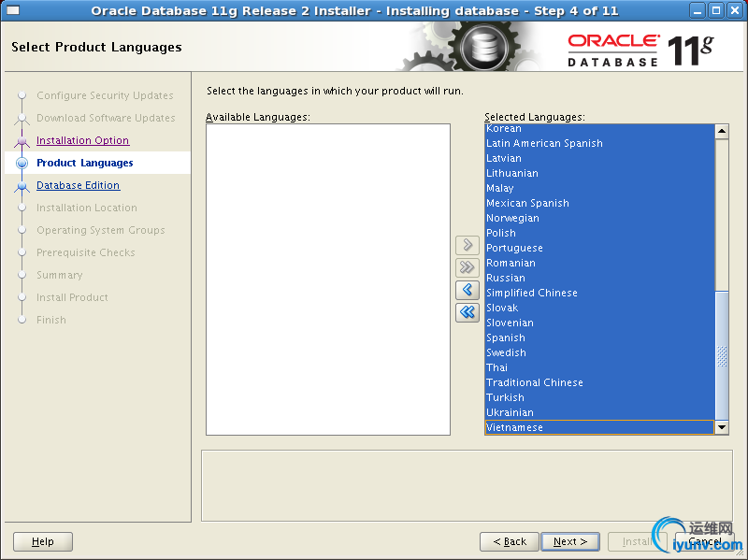
Task: Click the Finish step in sidebar
Action: 51,320
